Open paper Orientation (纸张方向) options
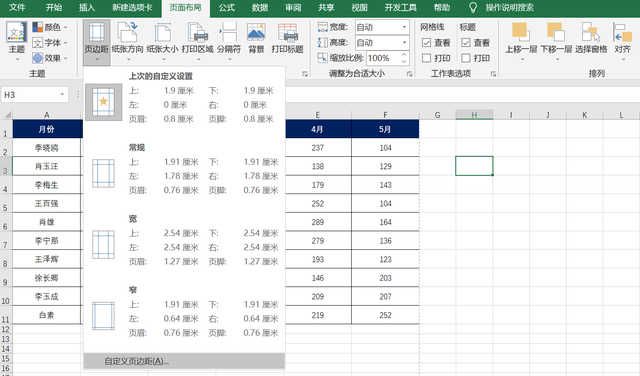This screenshot has height=376, width=640. tap(127, 42)
